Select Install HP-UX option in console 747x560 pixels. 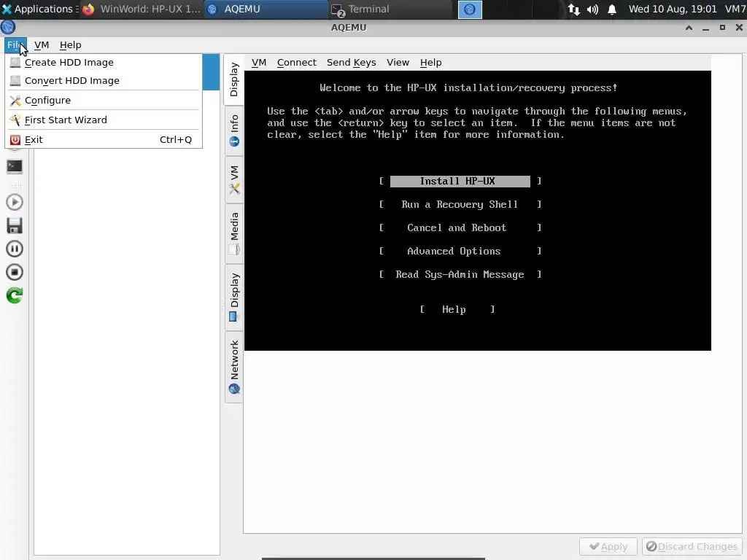(460, 182)
